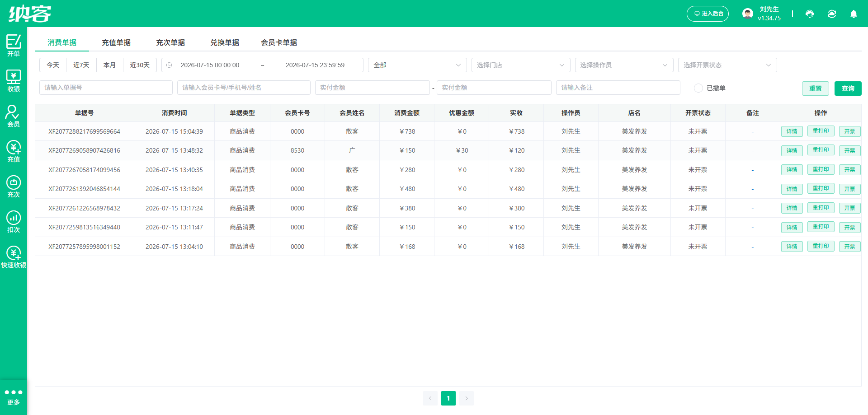Click 重打印 for order with card 8530
Screen dimensions: 868x415
point(821,150)
